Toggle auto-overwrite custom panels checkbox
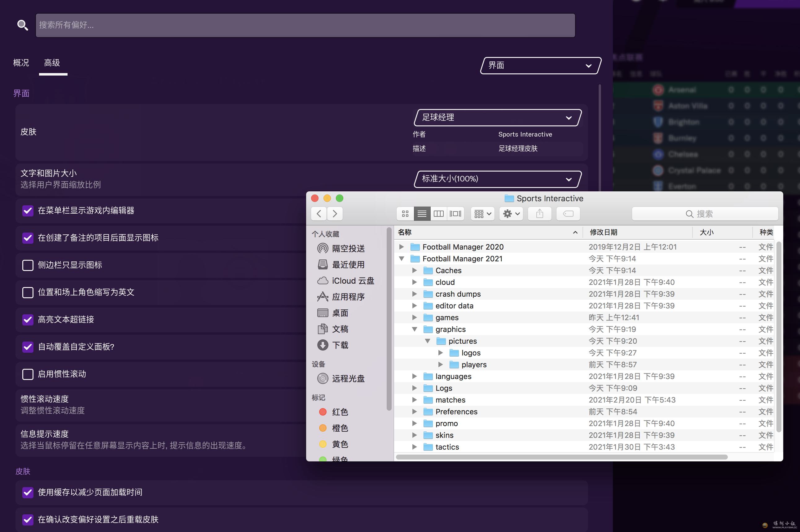 pyautogui.click(x=28, y=347)
